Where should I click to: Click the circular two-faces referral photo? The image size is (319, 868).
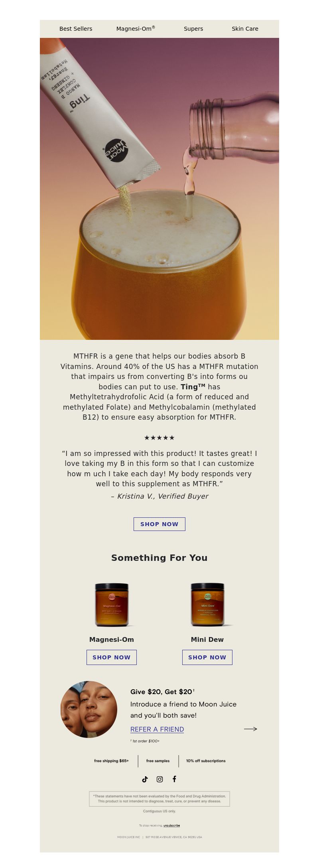pyautogui.click(x=89, y=709)
